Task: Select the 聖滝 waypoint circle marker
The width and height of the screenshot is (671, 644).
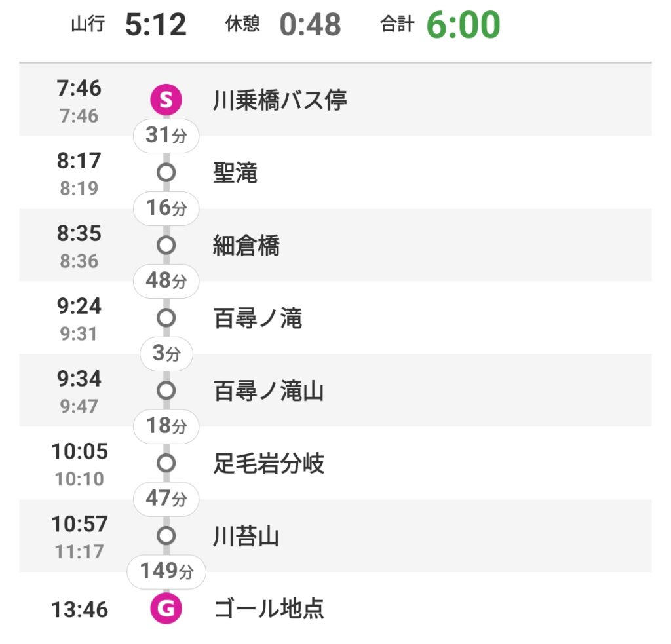Action: click(166, 172)
